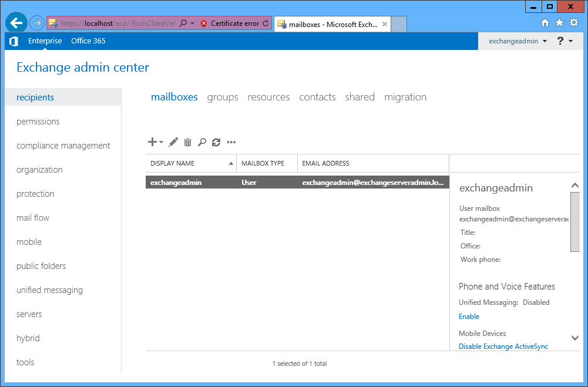Click the plus New mailbox icon
Viewport: 588px width, 387px height.
point(152,142)
